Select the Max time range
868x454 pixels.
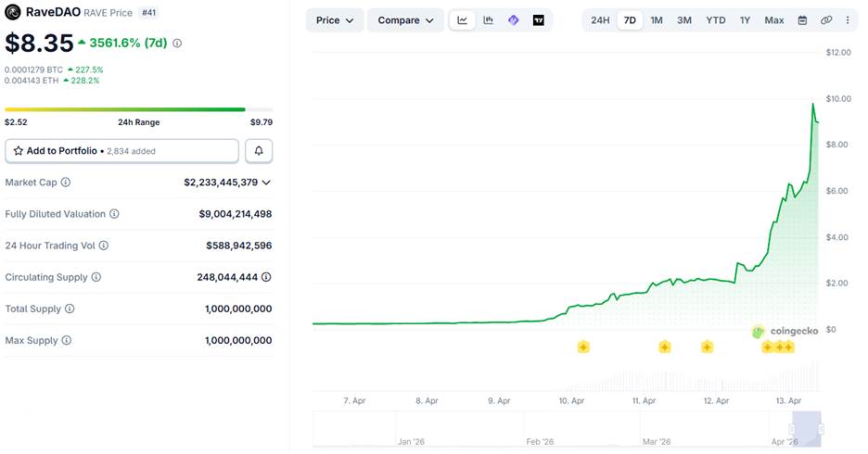(773, 20)
